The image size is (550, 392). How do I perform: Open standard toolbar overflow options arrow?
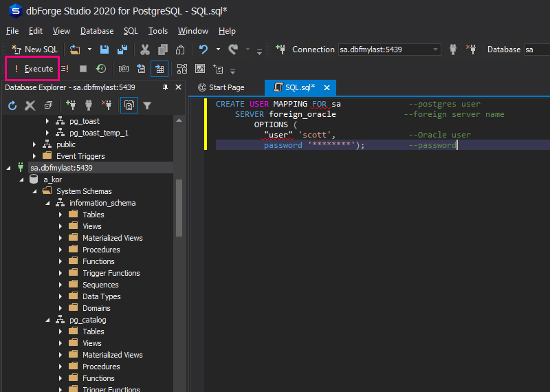tap(260, 52)
